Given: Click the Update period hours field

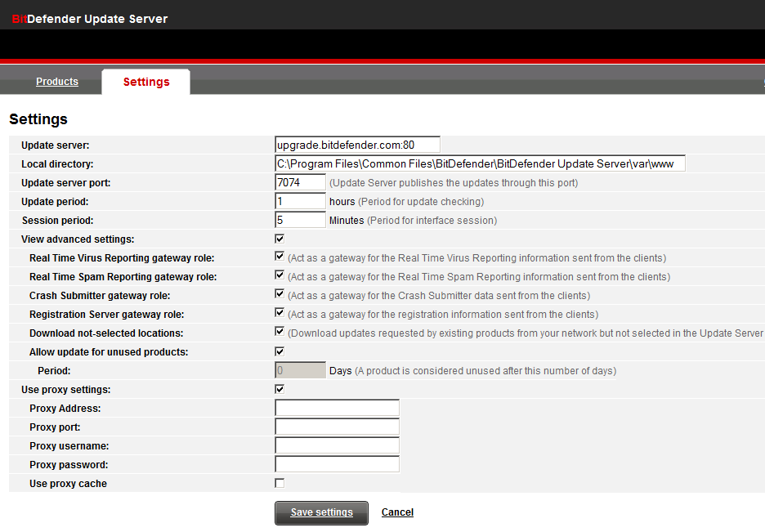Looking at the screenshot, I should [300, 201].
